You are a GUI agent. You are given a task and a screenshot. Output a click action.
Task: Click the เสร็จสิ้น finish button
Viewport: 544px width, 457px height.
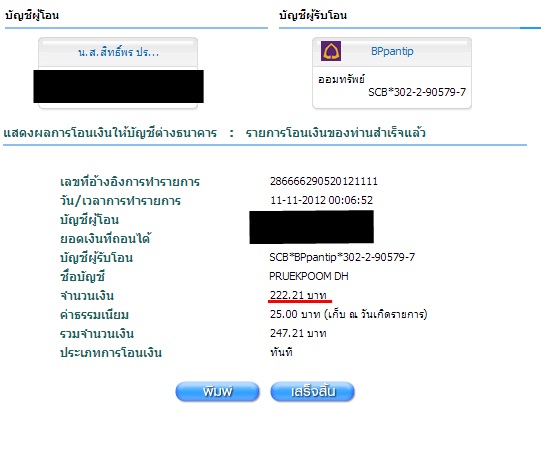(312, 392)
